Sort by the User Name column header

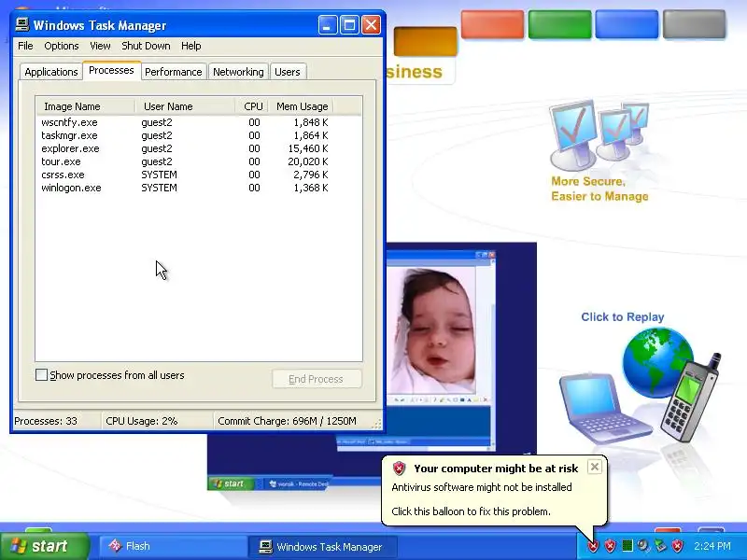tap(185, 106)
